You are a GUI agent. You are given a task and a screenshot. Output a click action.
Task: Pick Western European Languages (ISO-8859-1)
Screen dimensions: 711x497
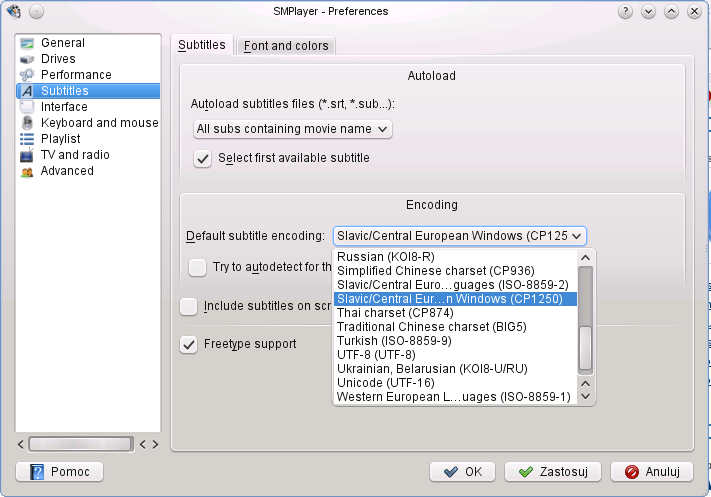pyautogui.click(x=455, y=397)
